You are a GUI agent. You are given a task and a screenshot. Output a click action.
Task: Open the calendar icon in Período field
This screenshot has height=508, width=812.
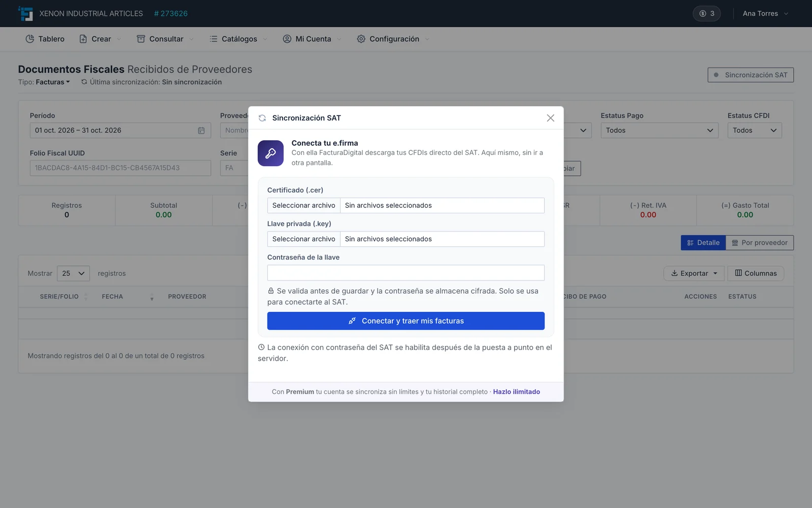pos(201,131)
